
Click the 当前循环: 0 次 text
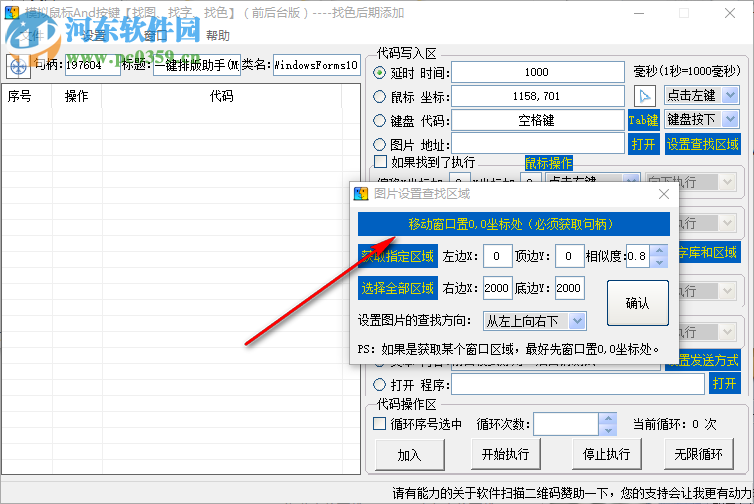[674, 424]
